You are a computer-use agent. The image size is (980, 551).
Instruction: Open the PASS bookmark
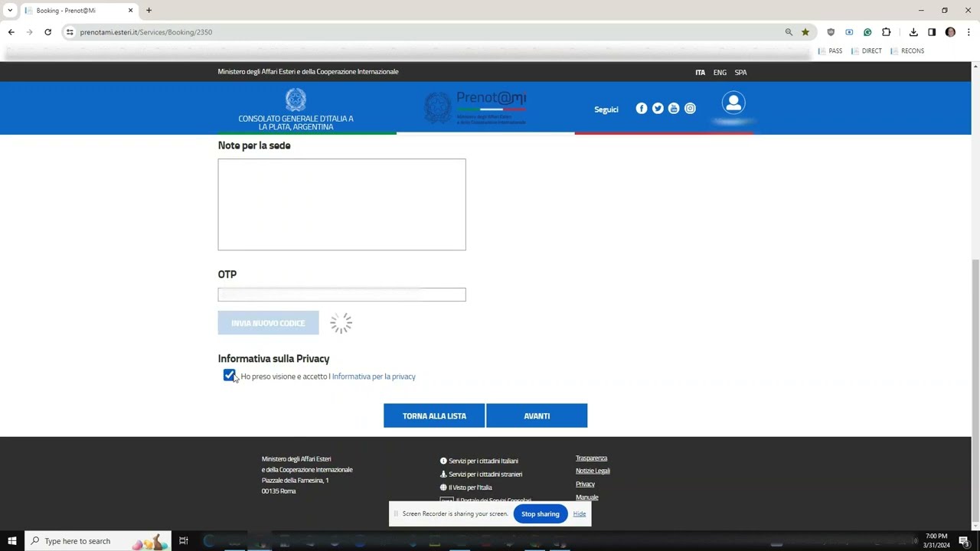click(x=831, y=51)
